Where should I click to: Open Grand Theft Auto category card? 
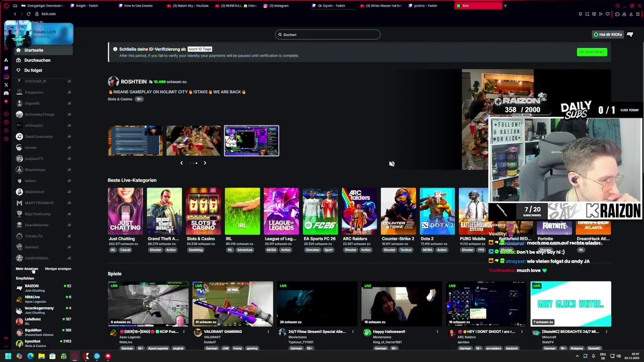tap(164, 211)
